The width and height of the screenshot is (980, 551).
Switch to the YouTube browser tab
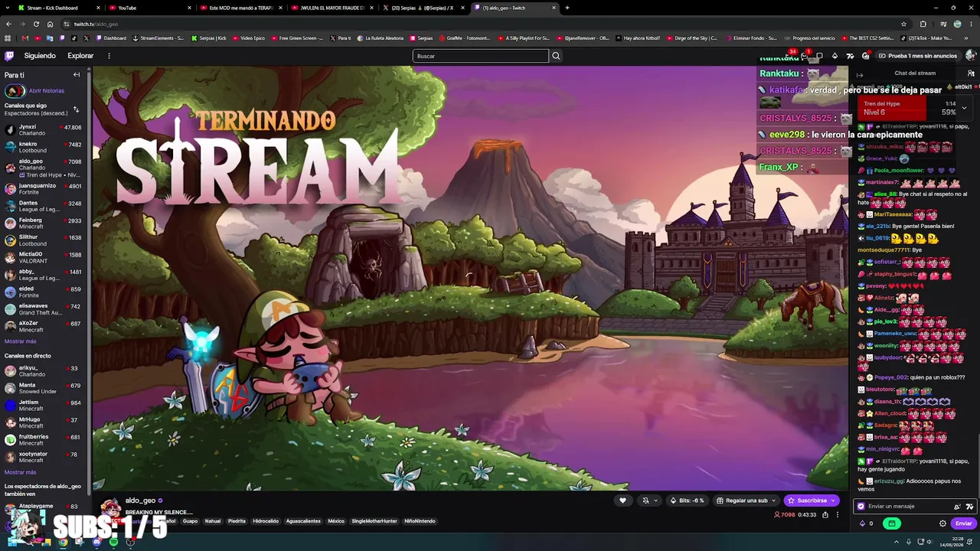[149, 8]
